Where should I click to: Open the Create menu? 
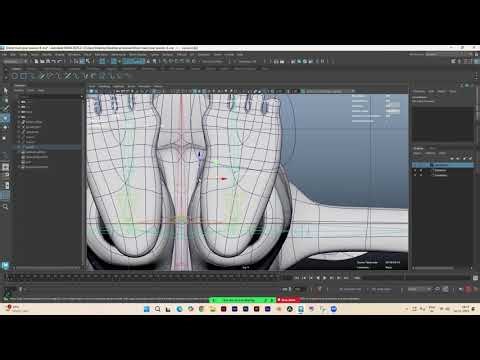coord(23,54)
